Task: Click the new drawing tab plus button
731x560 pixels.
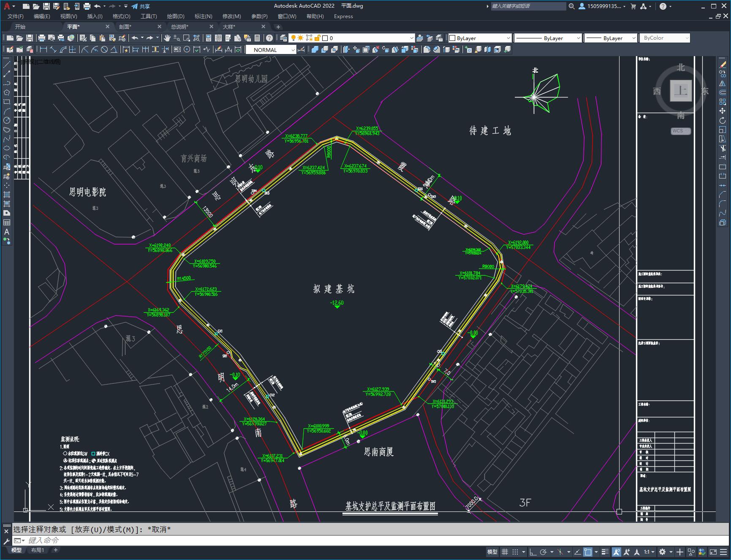Action: [x=278, y=27]
